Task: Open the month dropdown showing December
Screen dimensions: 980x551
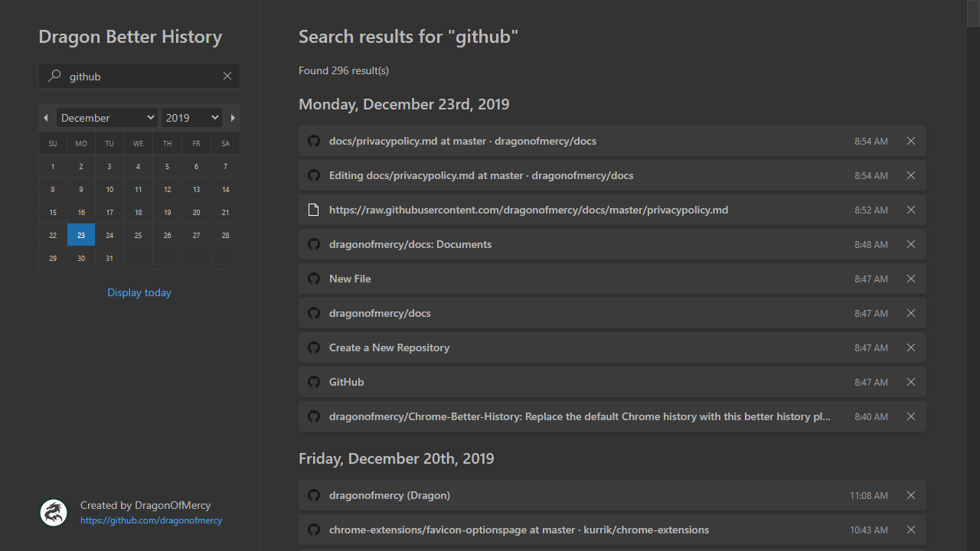Action: pyautogui.click(x=107, y=118)
